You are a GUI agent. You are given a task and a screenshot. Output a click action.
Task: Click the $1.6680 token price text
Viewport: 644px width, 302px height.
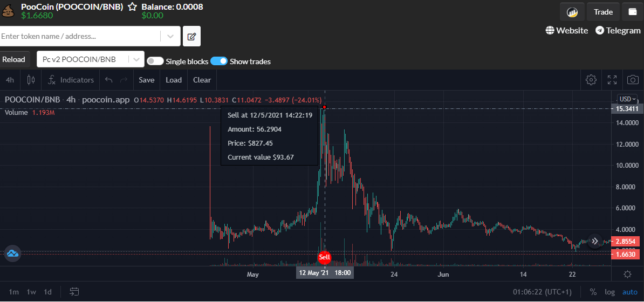37,16
